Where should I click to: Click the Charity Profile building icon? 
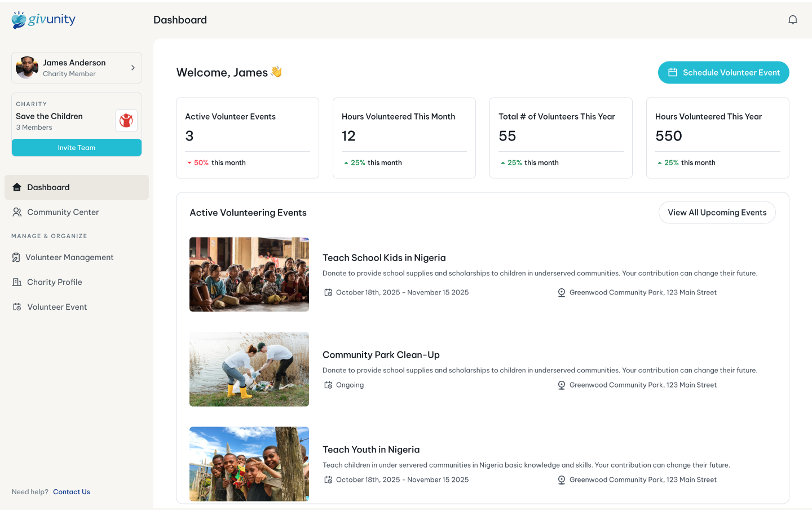pyautogui.click(x=17, y=282)
